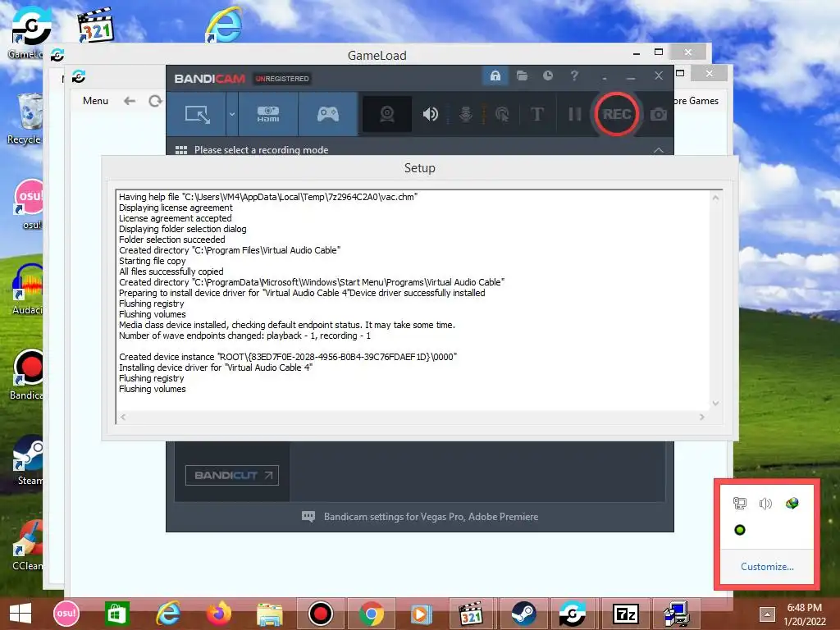Open Customize notification icons link
The width and height of the screenshot is (840, 630).
click(767, 566)
